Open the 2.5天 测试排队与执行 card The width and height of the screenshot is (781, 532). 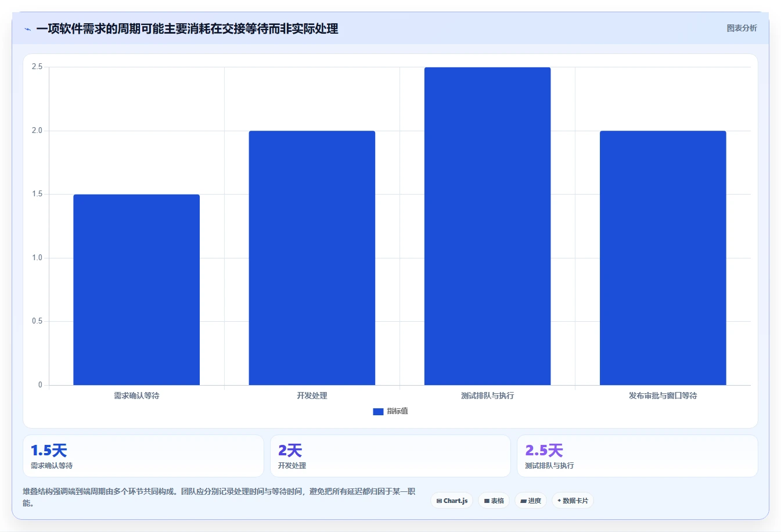[638, 456]
